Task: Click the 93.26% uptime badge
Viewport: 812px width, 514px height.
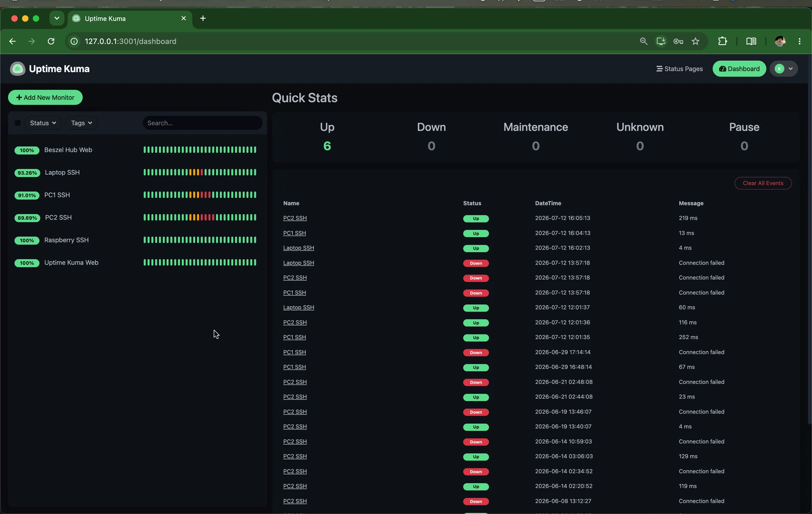Action: pyautogui.click(x=27, y=173)
